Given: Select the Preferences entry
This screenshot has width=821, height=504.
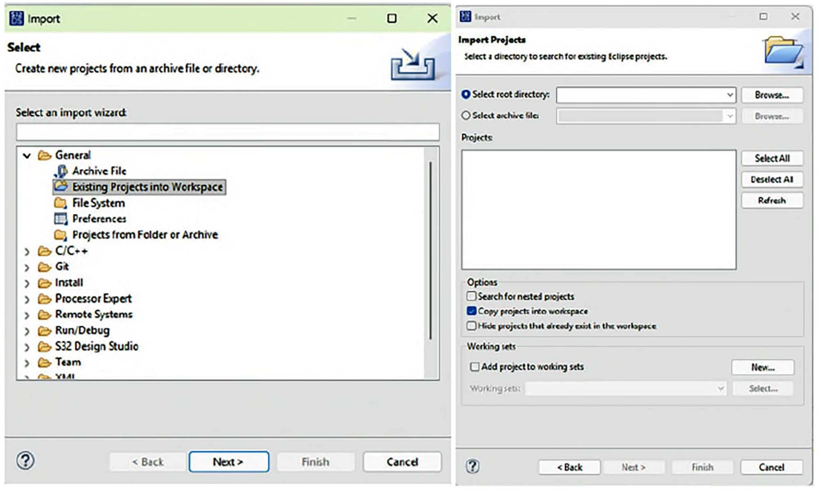Looking at the screenshot, I should point(99,219).
